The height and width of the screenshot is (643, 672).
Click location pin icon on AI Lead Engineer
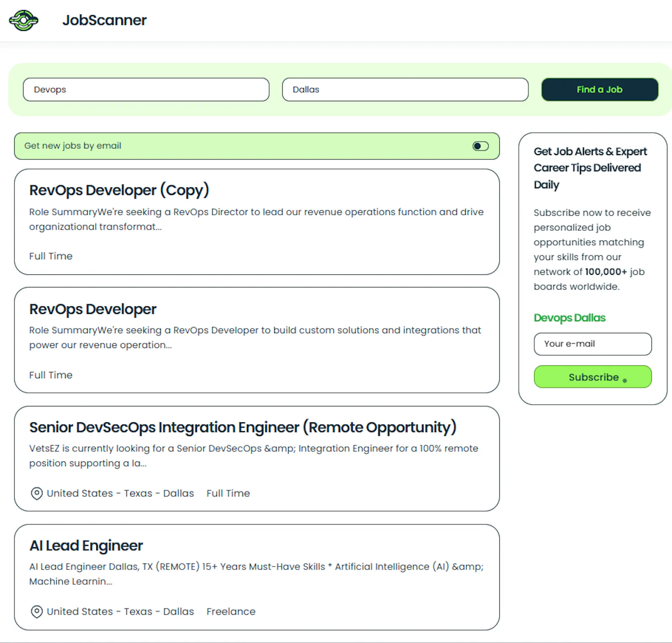37,611
